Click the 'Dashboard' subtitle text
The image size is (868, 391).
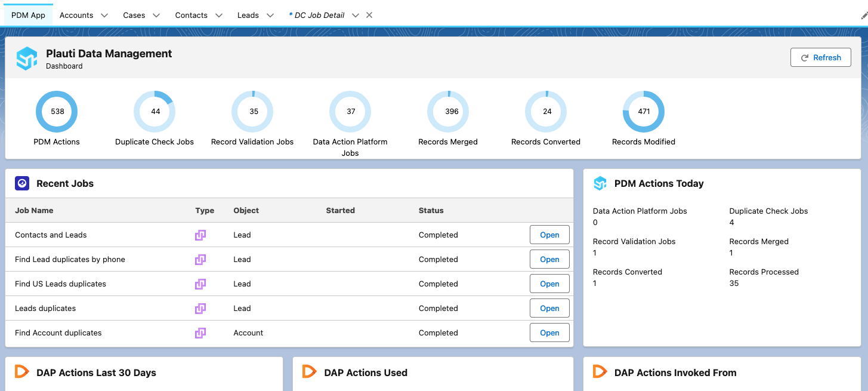64,66
